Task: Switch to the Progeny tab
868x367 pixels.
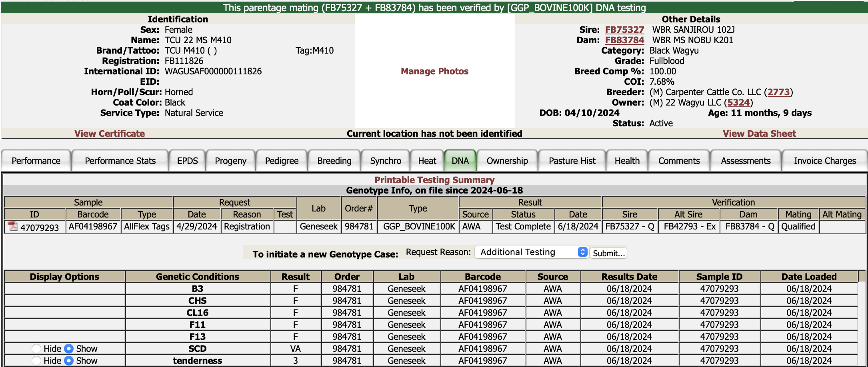Action: [x=230, y=161]
